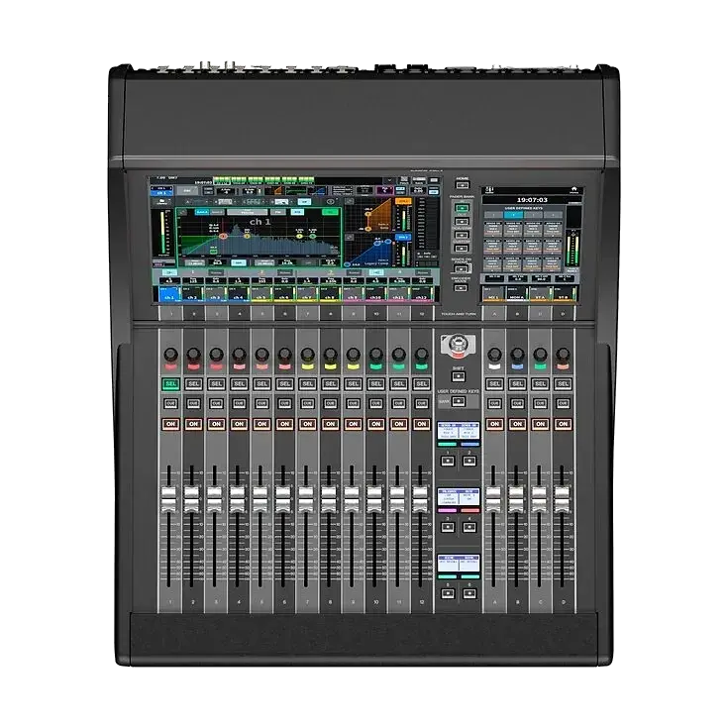Screen dimensions: 728x728
Task: Select channel strip 7 with SEL key
Action: point(307,384)
